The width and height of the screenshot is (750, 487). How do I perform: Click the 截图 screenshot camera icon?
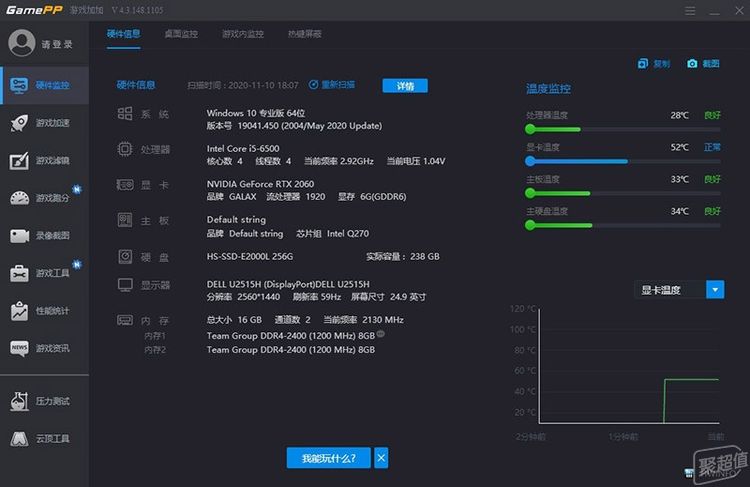click(x=692, y=64)
